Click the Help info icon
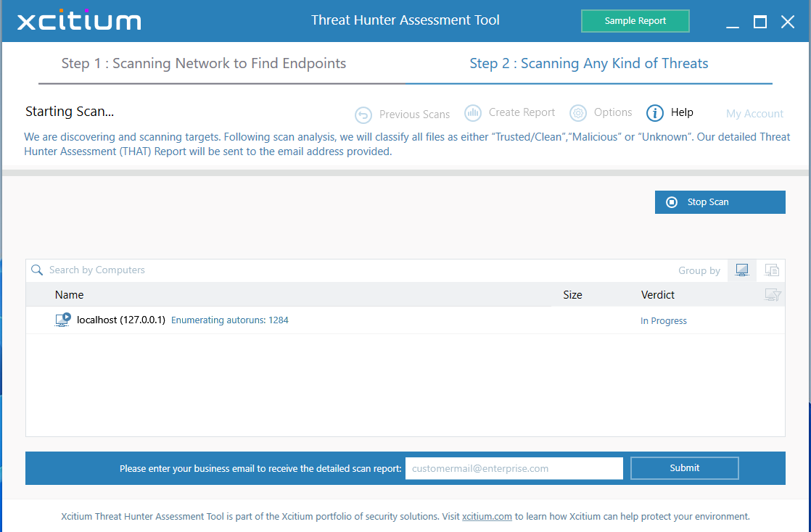This screenshot has height=532, width=811. point(655,113)
